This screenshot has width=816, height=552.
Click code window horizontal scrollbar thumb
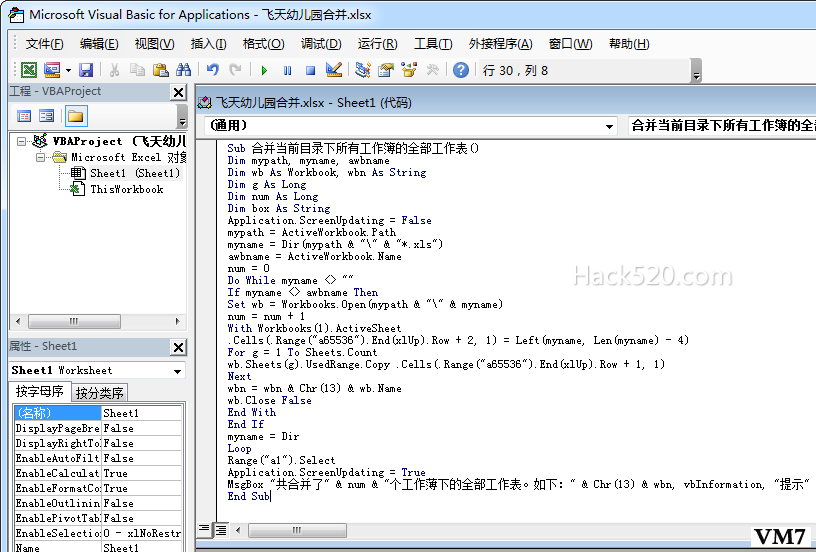[x=297, y=530]
